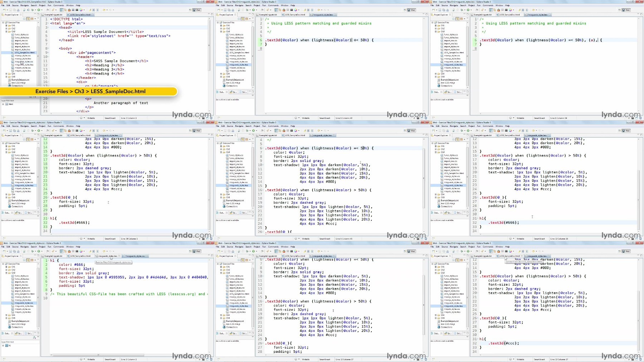Switch to ExampleSnippets.txt tab in DOCTYPE html window

53,15
